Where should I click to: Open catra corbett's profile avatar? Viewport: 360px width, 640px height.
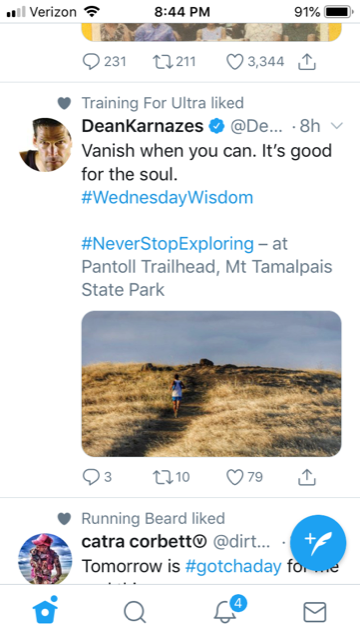tap(46, 559)
